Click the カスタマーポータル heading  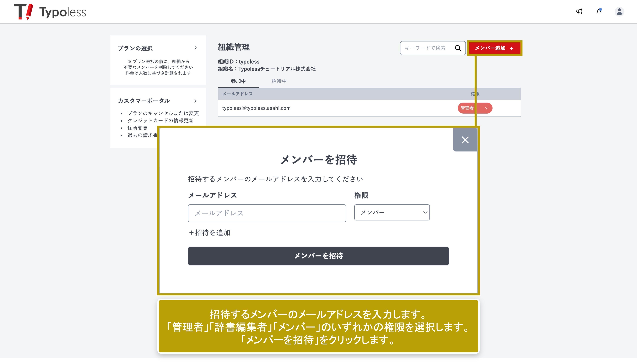pos(144,101)
